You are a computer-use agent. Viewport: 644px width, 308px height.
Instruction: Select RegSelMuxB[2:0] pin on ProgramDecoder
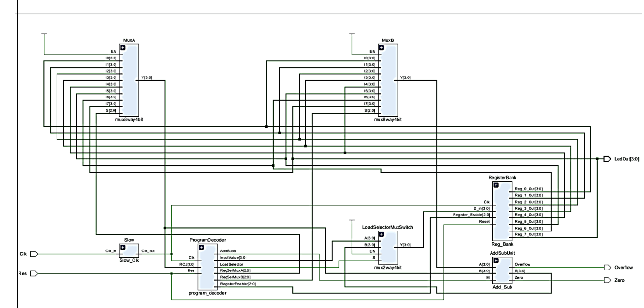(x=236, y=277)
